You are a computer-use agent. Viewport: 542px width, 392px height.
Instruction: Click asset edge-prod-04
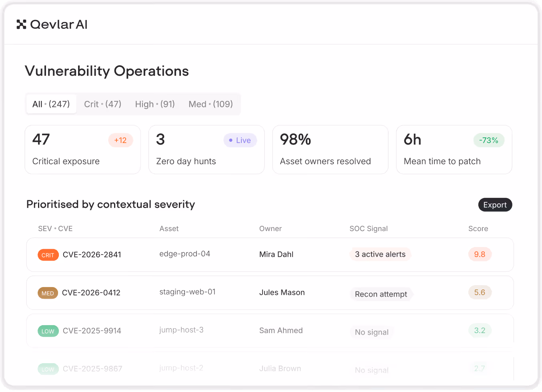185,254
